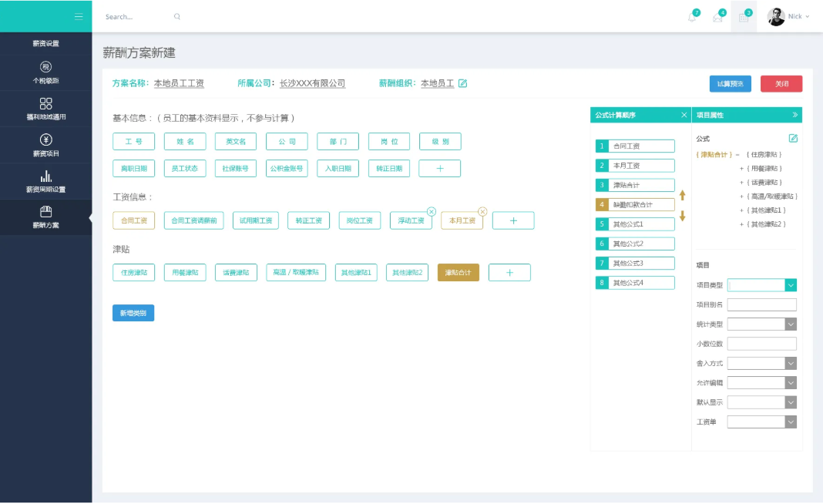This screenshot has height=504, width=823.
Task: Select the 高温/取暖津贴 tag
Action: [296, 273]
